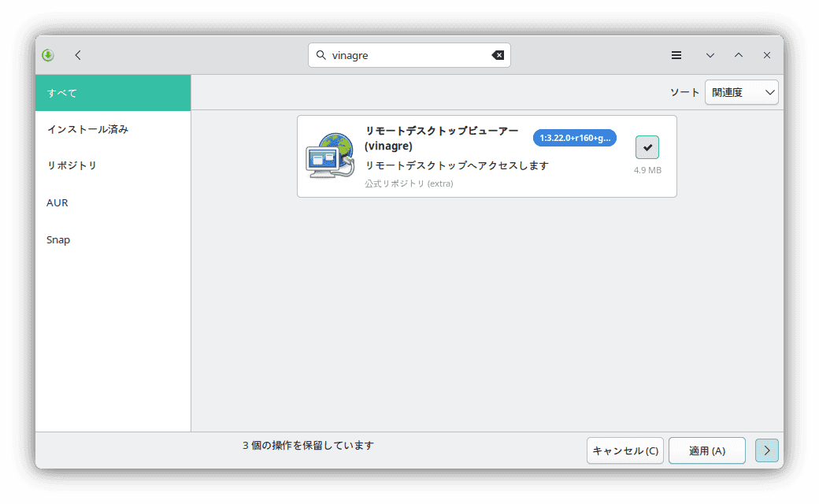
Task: Go back with the back arrow
Action: pyautogui.click(x=78, y=55)
